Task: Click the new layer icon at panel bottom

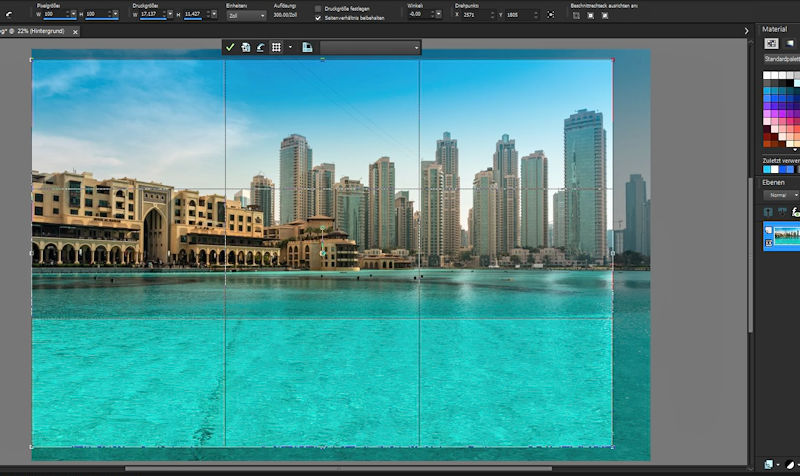Action: (769, 464)
